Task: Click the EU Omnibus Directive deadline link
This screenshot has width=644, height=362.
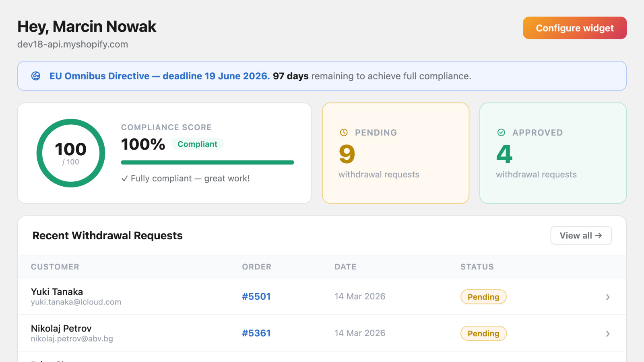Action: (x=159, y=76)
